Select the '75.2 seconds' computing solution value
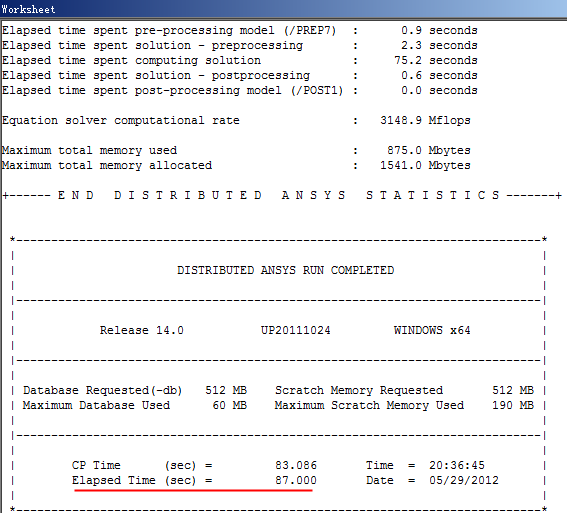This screenshot has height=513, width=567. tap(436, 60)
